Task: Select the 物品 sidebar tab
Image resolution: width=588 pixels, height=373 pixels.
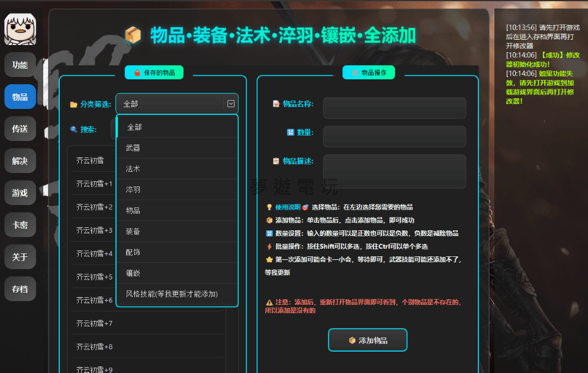Action: [x=20, y=97]
